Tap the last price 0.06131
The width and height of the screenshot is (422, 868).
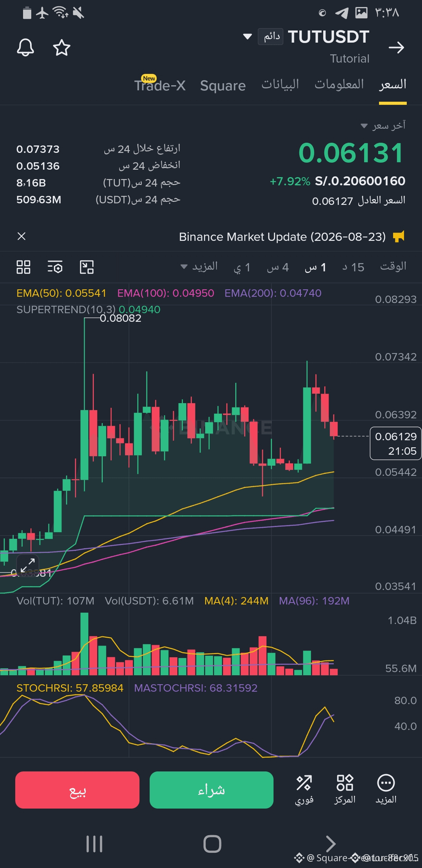point(351,153)
